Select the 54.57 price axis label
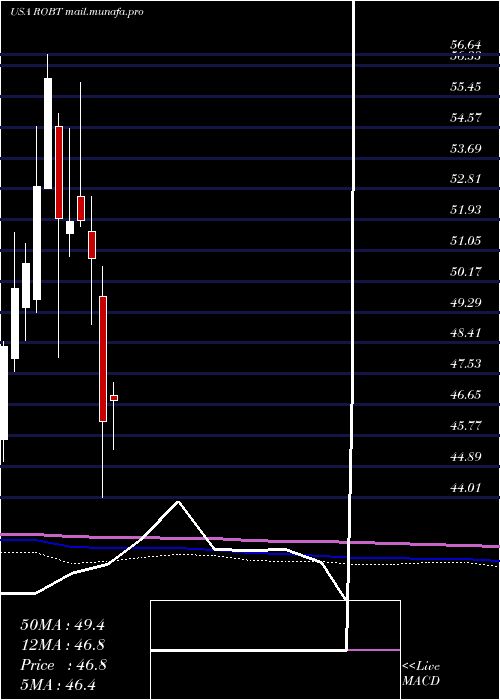Screen dimensions: 500x700 tap(466, 118)
